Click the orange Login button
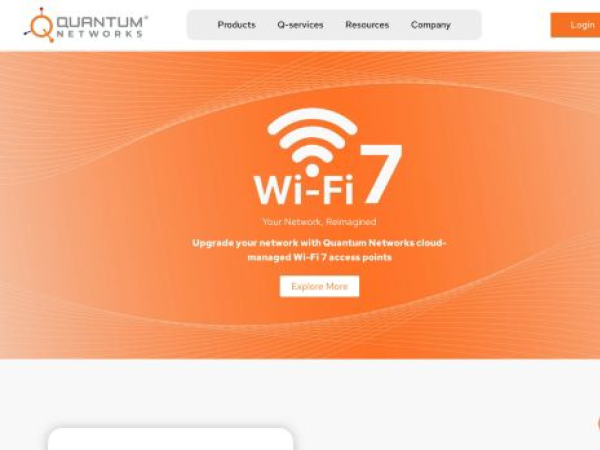Image resolution: width=600 pixels, height=450 pixels. [576, 25]
